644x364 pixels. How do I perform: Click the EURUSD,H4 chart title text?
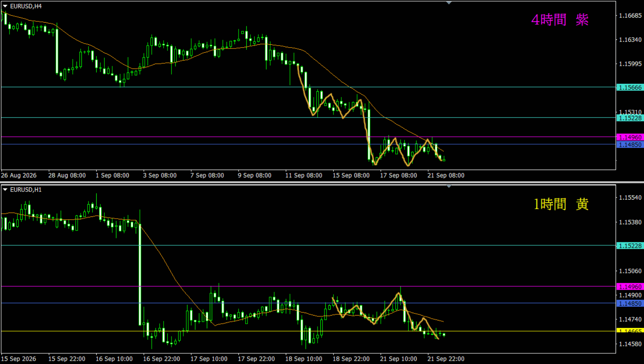26,6
